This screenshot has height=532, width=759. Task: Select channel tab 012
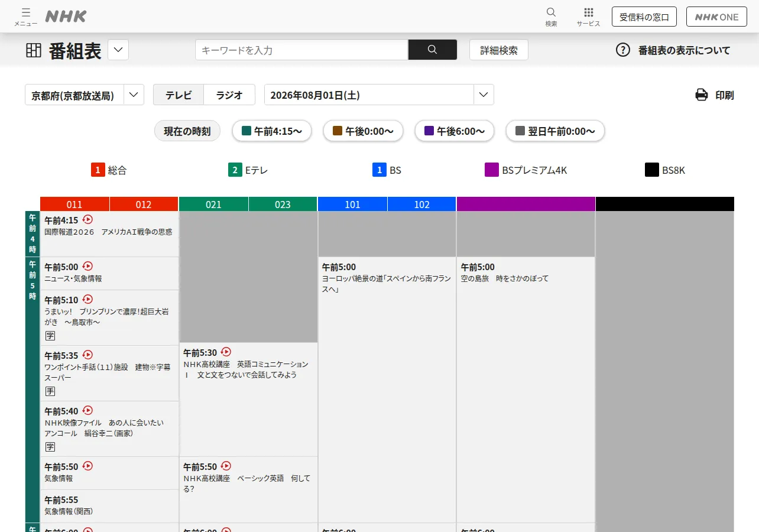tap(144, 205)
